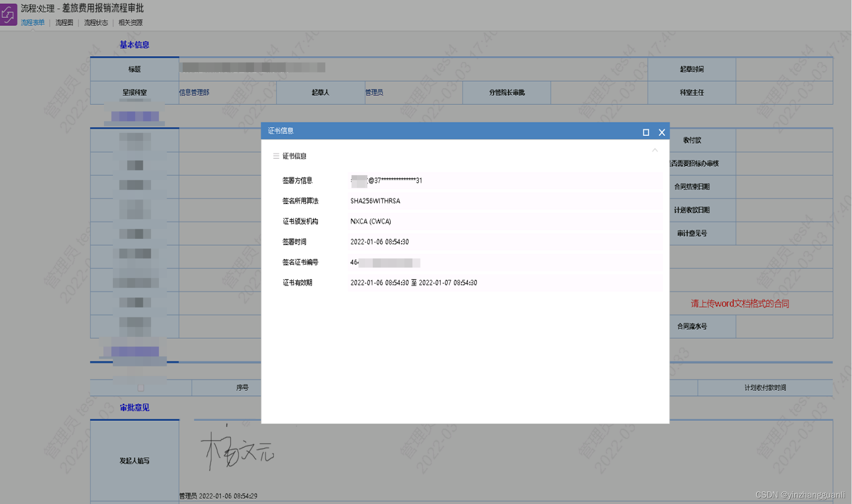This screenshot has width=852, height=504.
Task: Click the 科室主任 value field
Action: [x=784, y=93]
